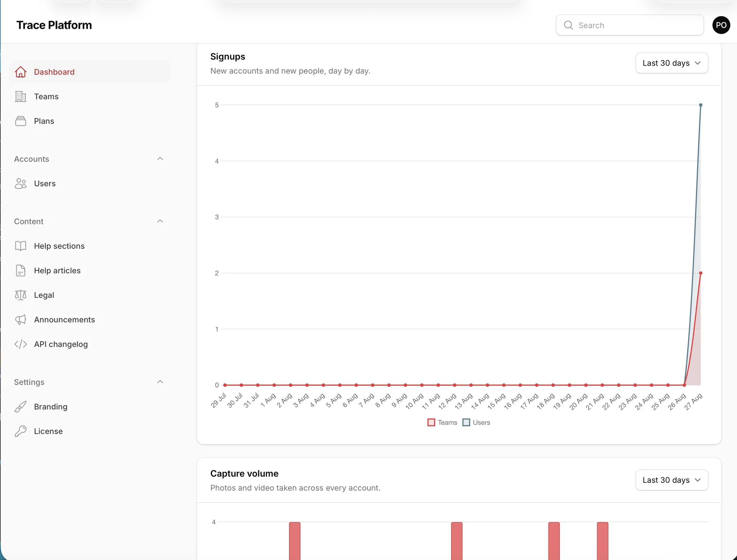737x560 pixels.
Task: Click the Plans card icon
Action: (21, 121)
